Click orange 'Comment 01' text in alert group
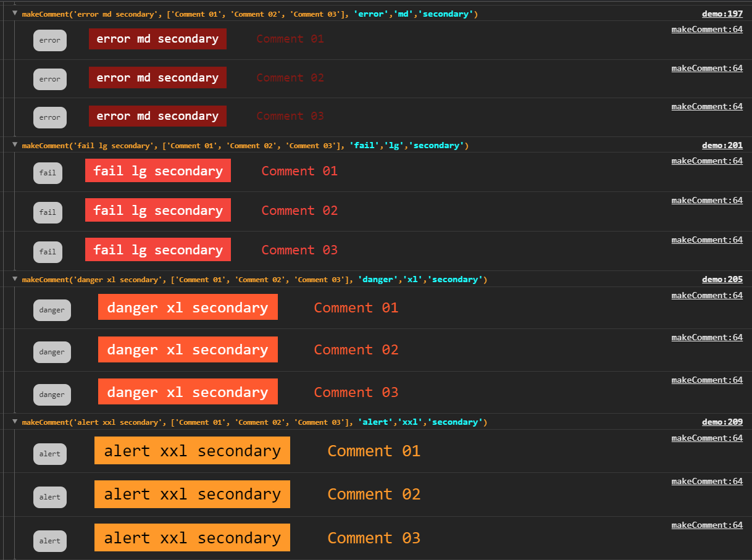 [374, 451]
